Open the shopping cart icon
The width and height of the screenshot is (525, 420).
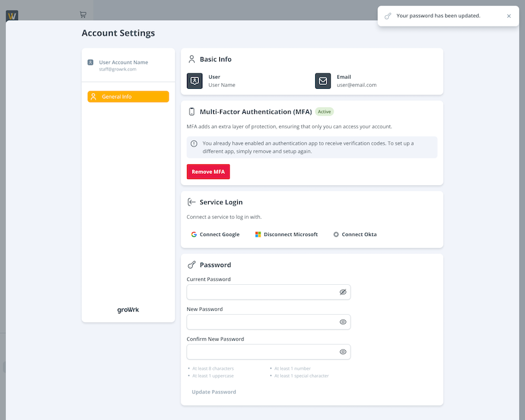[83, 14]
